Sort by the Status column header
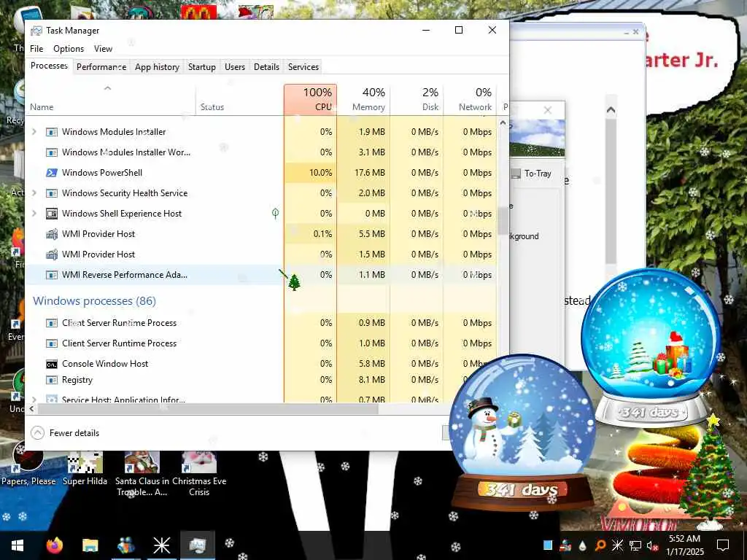Viewport: 747px width, 560px height. 239,99
